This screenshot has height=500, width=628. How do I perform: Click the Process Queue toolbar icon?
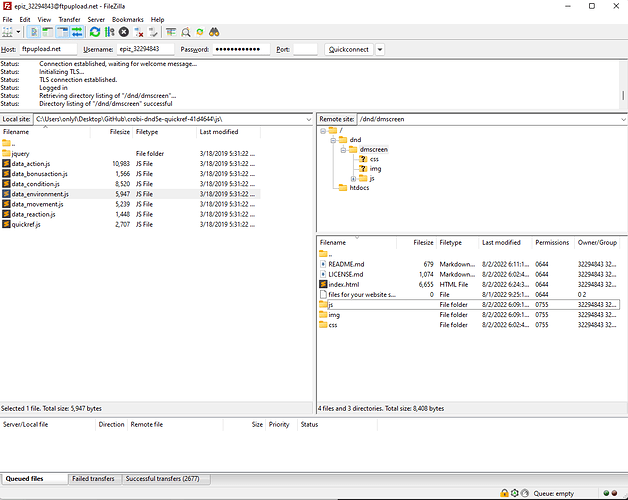click(107, 32)
